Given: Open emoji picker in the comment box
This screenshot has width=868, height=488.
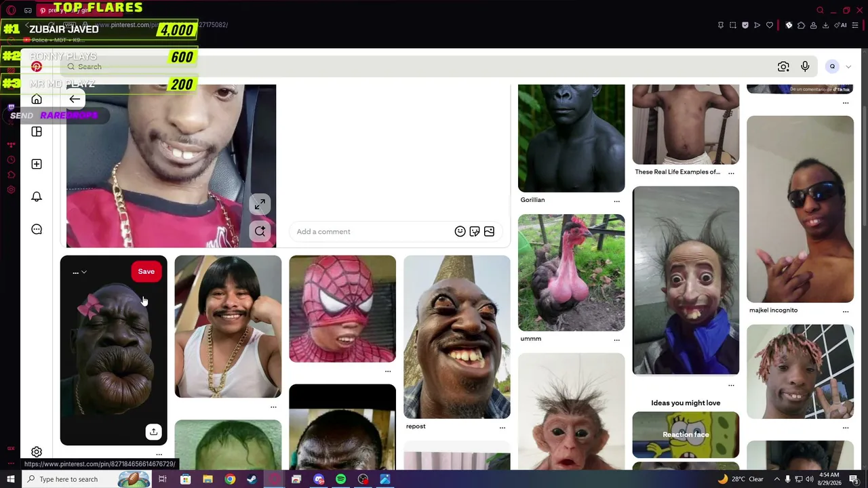Looking at the screenshot, I should [460, 232].
